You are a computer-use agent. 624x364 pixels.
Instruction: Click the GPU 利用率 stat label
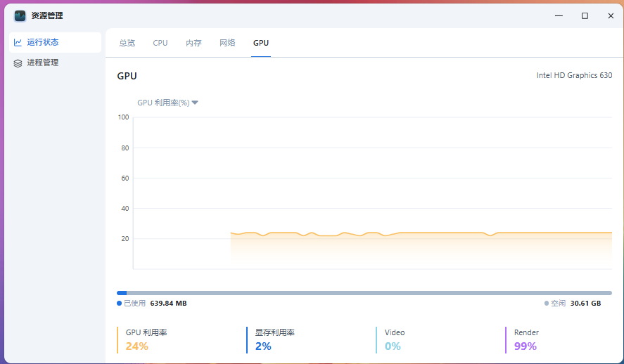coord(146,332)
